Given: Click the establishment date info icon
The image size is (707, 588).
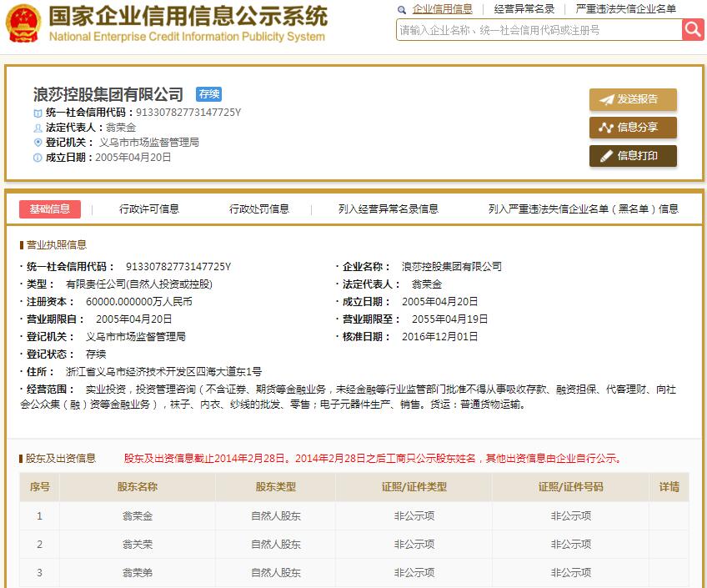Looking at the screenshot, I should (x=38, y=158).
